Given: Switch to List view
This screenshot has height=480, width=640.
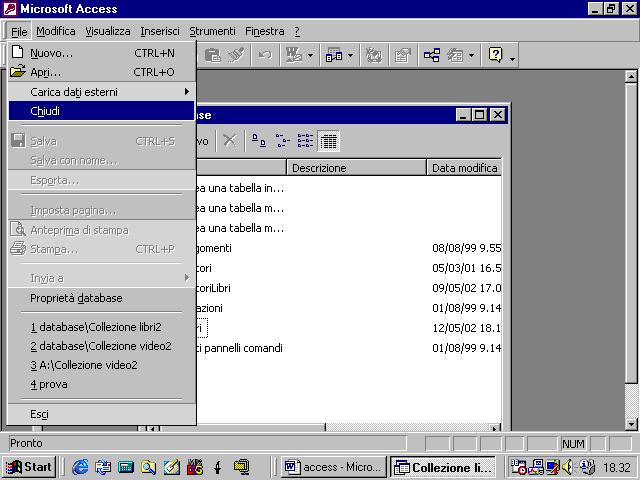Looking at the screenshot, I should click(305, 141).
